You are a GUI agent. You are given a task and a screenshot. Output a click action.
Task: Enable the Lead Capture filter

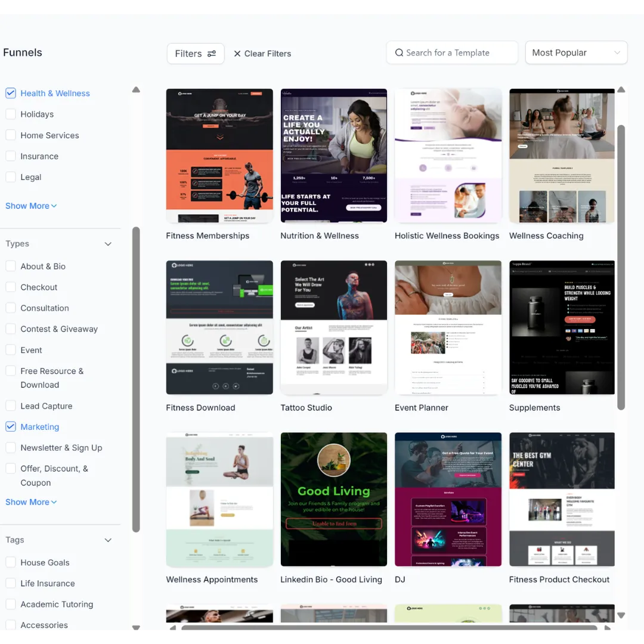click(x=11, y=406)
